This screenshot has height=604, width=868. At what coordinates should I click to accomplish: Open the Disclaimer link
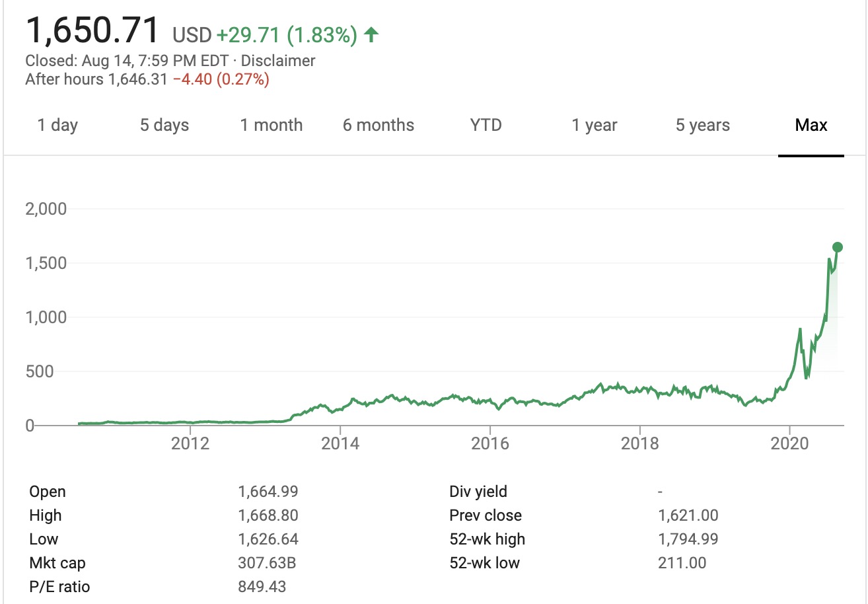tap(278, 61)
